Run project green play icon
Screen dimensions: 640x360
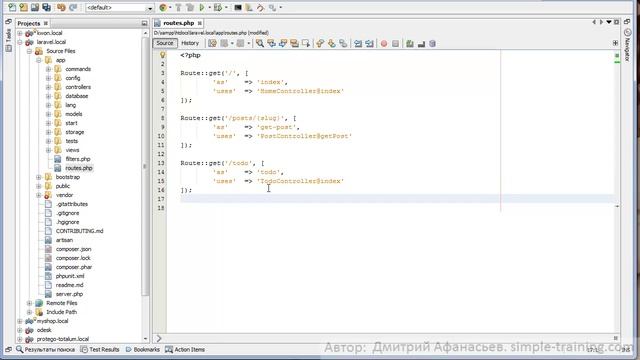tap(202, 7)
